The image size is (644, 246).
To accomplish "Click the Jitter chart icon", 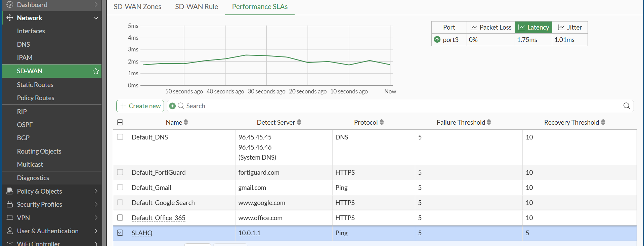I will (x=561, y=28).
